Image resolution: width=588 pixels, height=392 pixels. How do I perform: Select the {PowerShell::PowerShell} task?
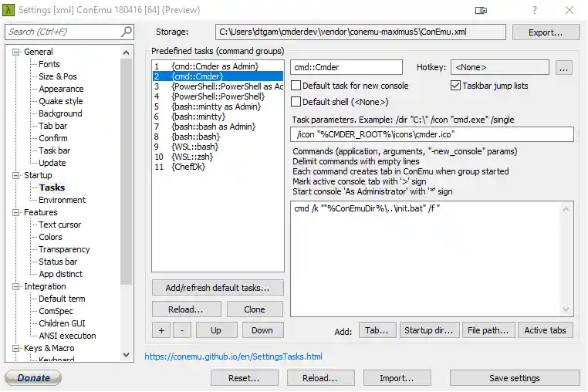[x=218, y=96]
